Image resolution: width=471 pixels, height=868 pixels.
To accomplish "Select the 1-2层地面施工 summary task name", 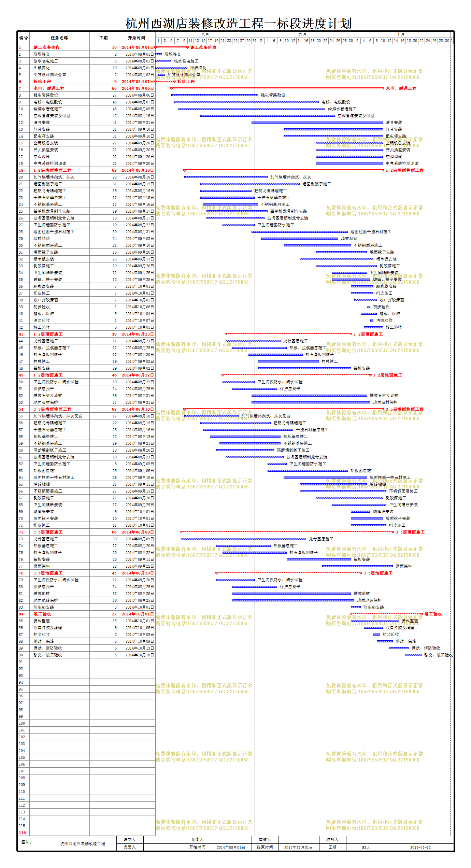I will click(48, 375).
